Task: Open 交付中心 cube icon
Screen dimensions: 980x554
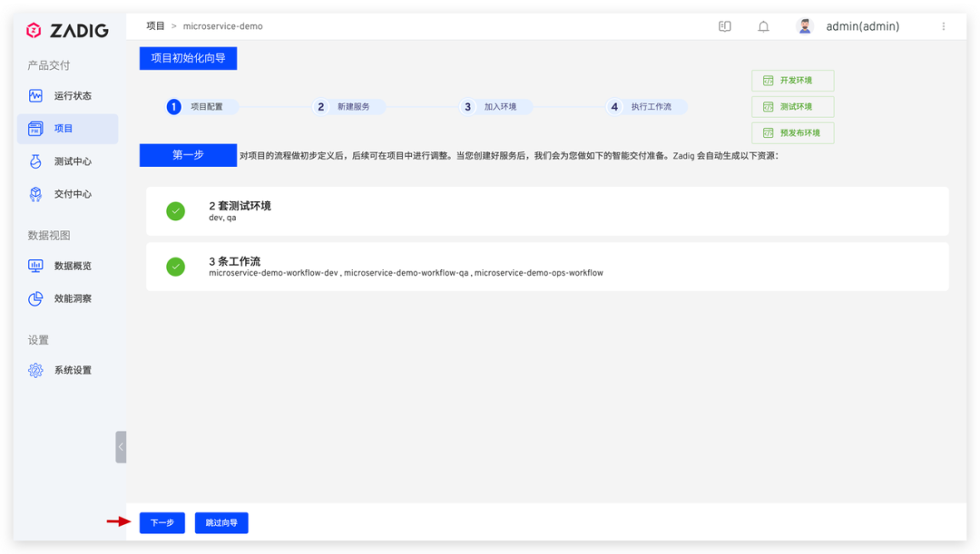Action: 35,194
